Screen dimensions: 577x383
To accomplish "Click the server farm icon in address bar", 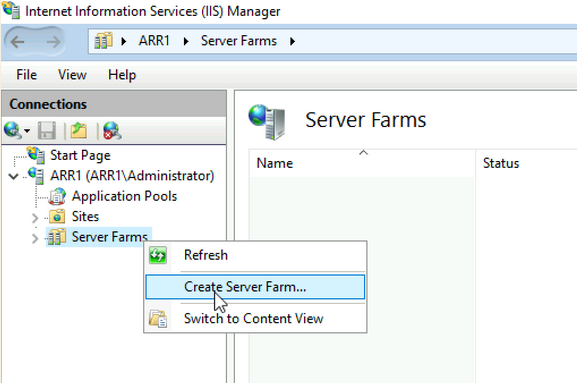I will (x=103, y=41).
